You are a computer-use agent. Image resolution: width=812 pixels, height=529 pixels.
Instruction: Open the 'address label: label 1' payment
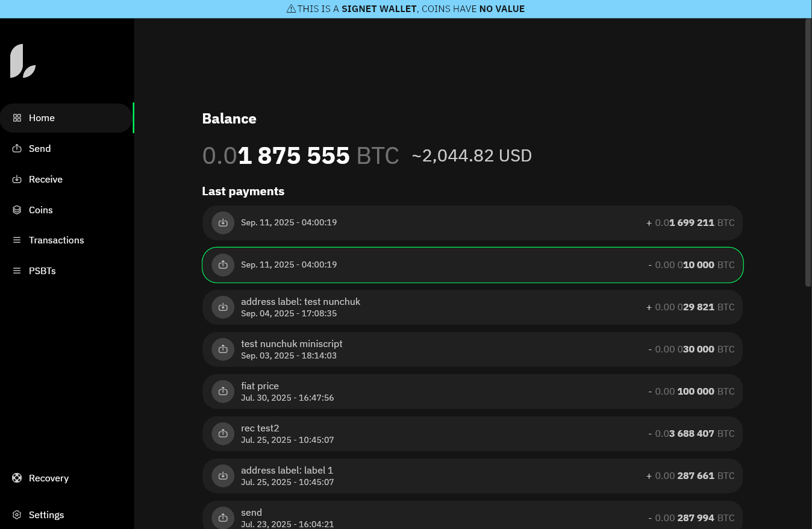(x=472, y=476)
